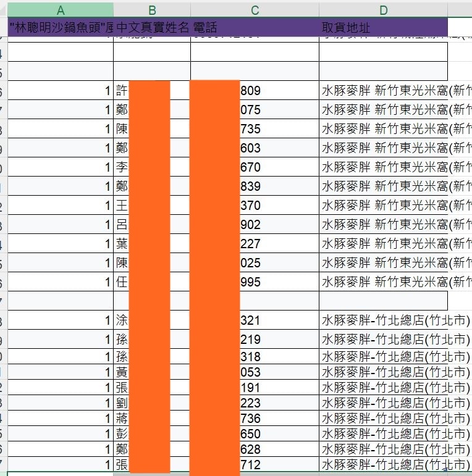Select phone cell ending in 370
This screenshot has height=476, width=472.
255,205
